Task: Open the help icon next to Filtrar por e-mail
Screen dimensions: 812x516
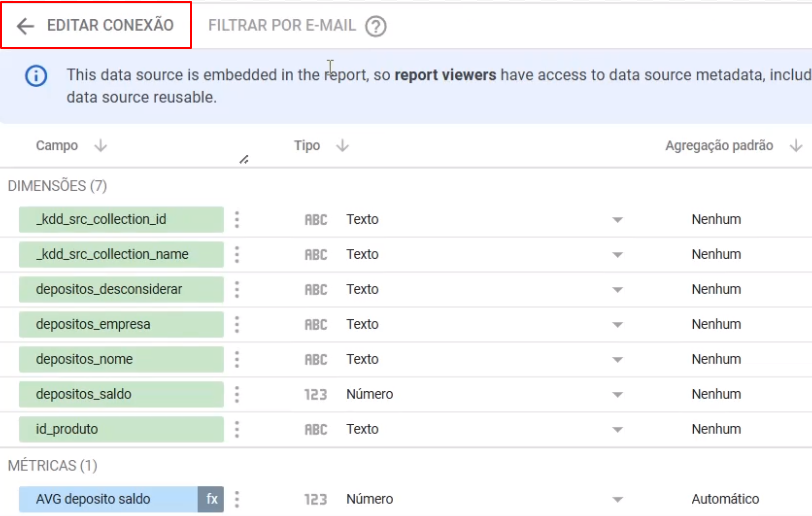Action: click(x=375, y=27)
